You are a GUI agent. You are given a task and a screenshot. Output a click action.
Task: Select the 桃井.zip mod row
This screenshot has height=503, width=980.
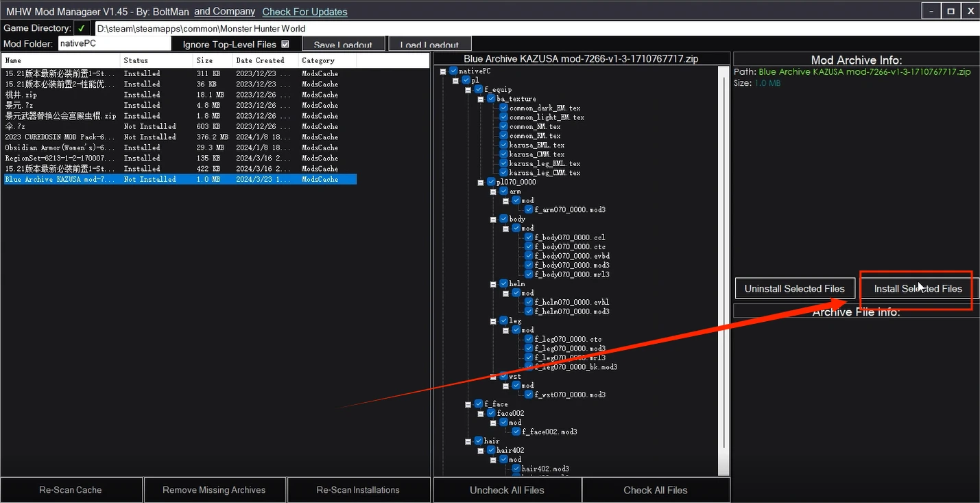coord(180,95)
